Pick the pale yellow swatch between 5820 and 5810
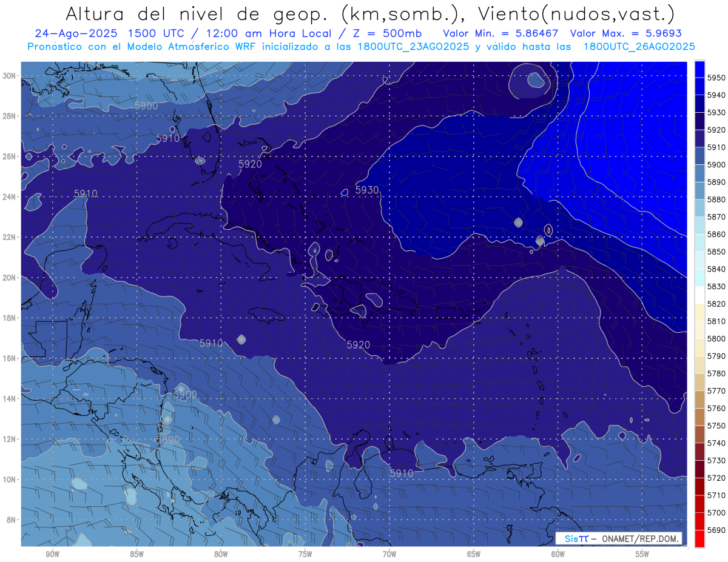Viewport: 728px width, 562px height. point(699,312)
